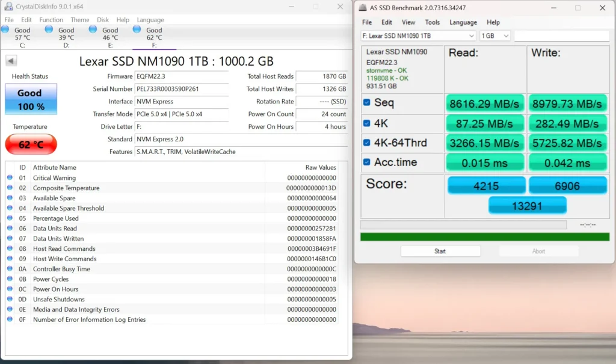Screen dimensions: 616x364
Task: Click the Seq read result 8616.29 MB/s
Action: pyautogui.click(x=484, y=103)
